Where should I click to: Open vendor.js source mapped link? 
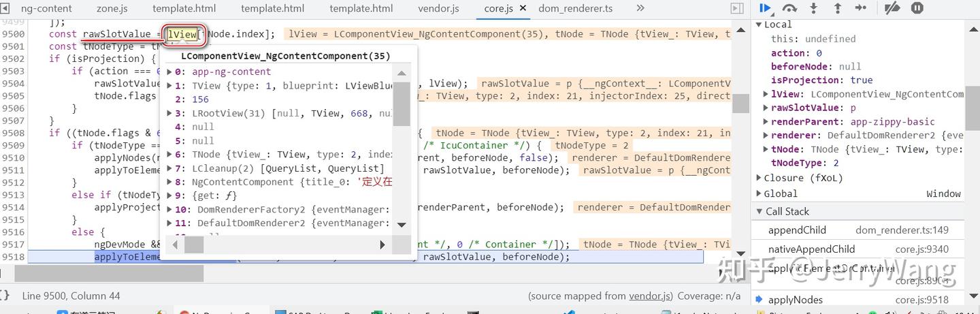coord(651,296)
